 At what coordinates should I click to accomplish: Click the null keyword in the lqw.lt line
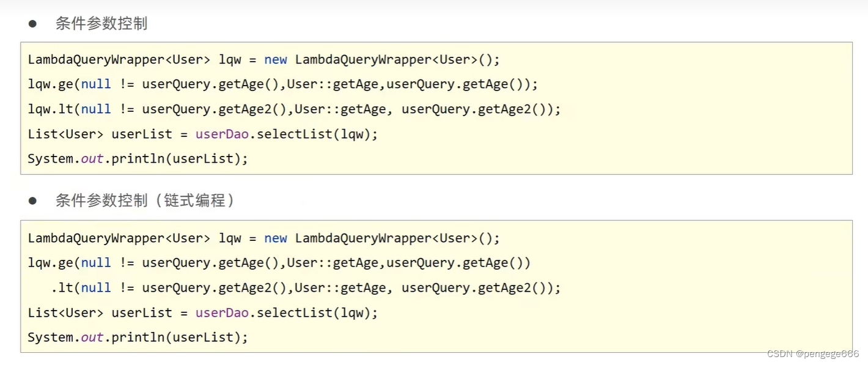96,109
